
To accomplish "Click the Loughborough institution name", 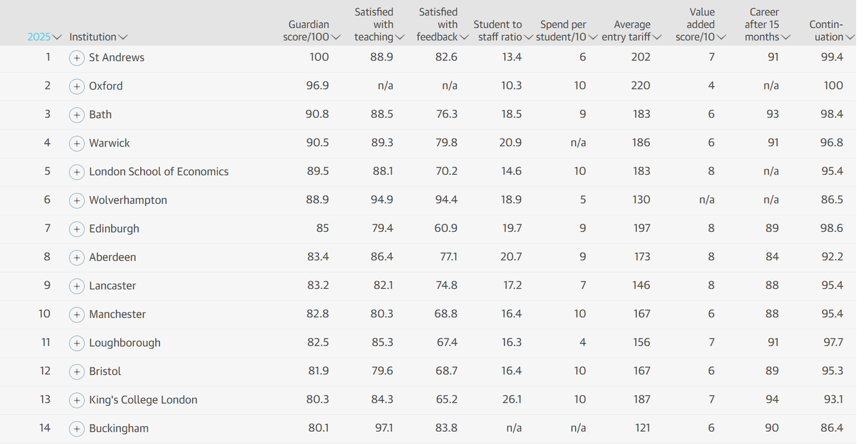I will (x=125, y=343).
